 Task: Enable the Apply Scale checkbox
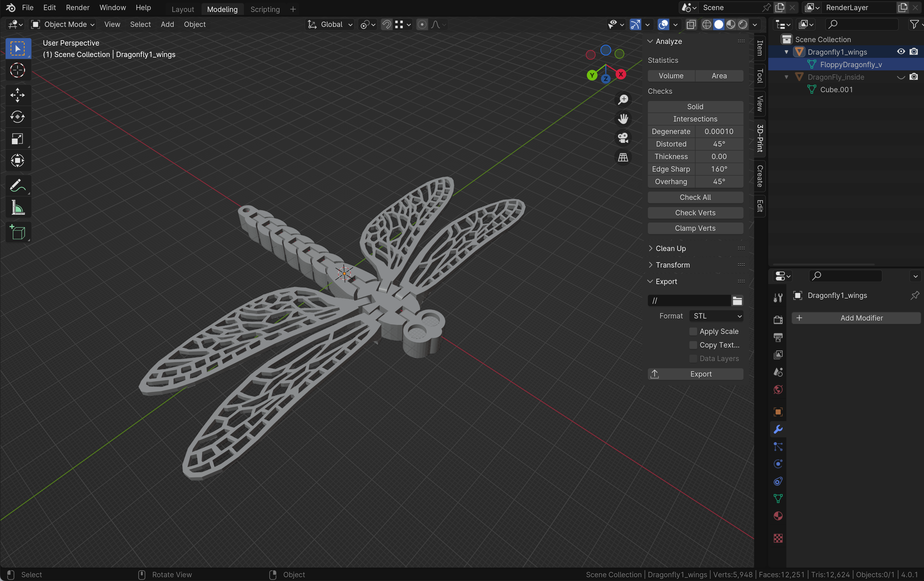pyautogui.click(x=693, y=331)
